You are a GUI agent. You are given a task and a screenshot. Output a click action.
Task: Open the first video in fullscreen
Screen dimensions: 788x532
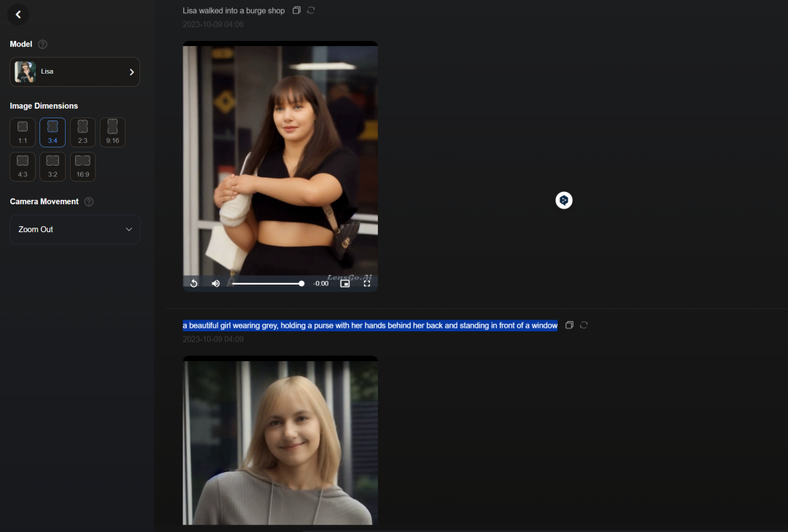click(x=367, y=284)
